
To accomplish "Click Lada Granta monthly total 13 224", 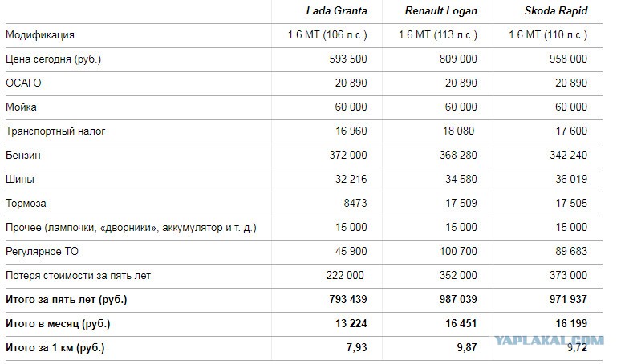I will [x=351, y=324].
